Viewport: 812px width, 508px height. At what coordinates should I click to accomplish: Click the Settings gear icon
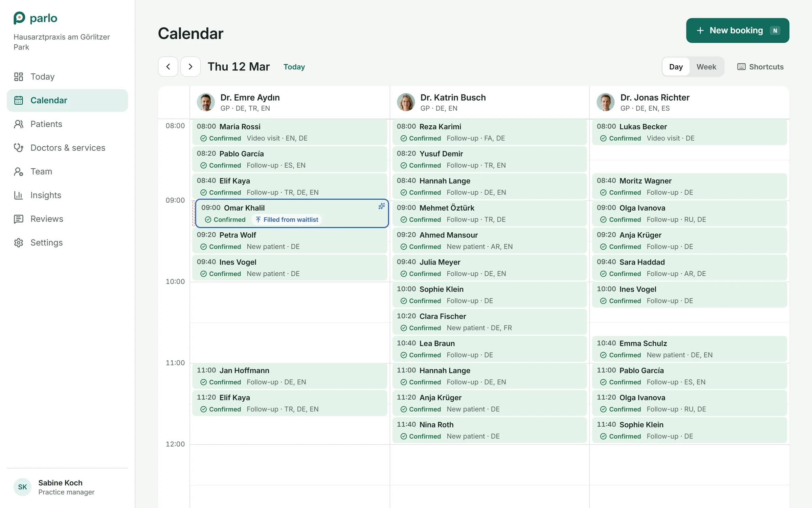point(19,243)
